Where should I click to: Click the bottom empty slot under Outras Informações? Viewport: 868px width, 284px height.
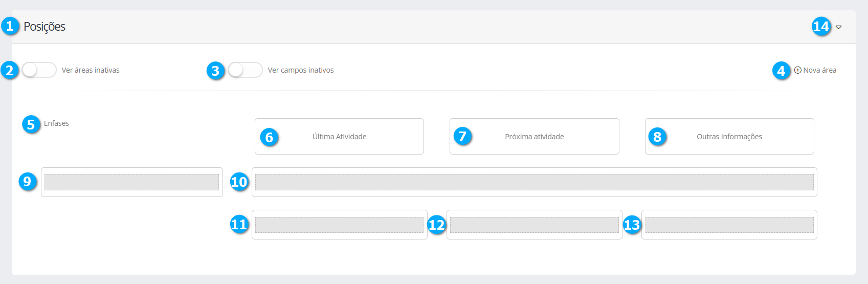[729, 225]
